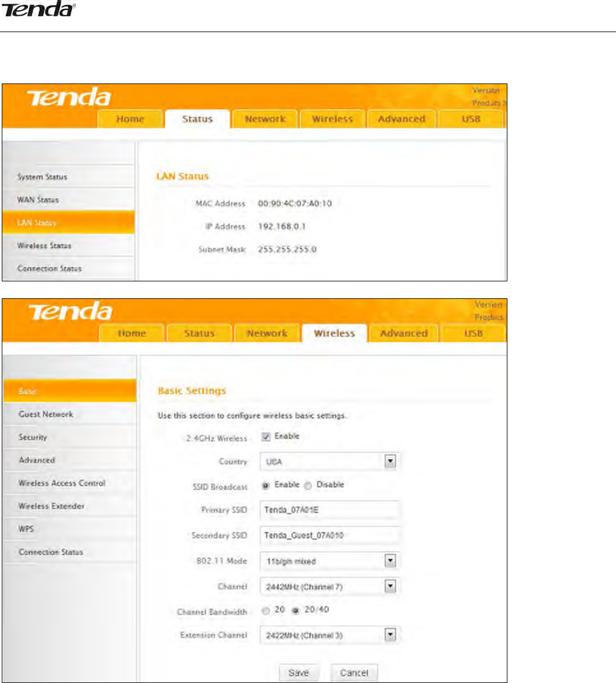Open the Status tab in the Basic Settings panel
Image resolution: width=616 pixels, height=683 pixels.
tap(199, 333)
